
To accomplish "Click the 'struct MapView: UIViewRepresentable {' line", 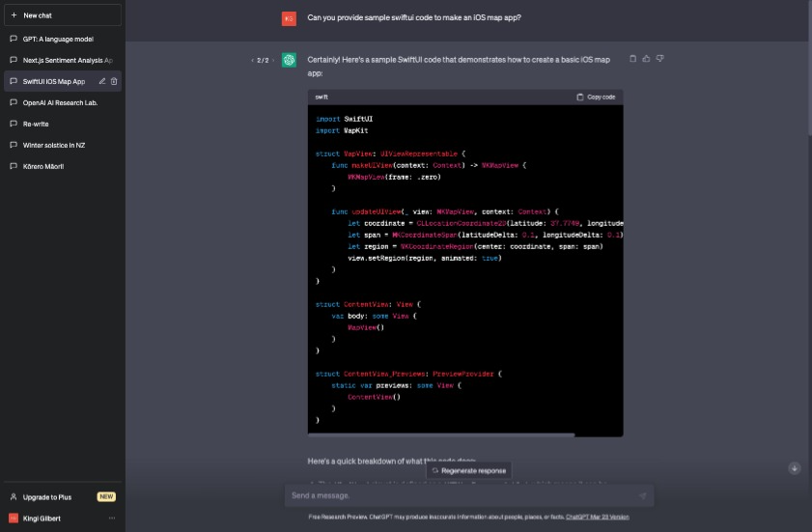I will pos(390,154).
